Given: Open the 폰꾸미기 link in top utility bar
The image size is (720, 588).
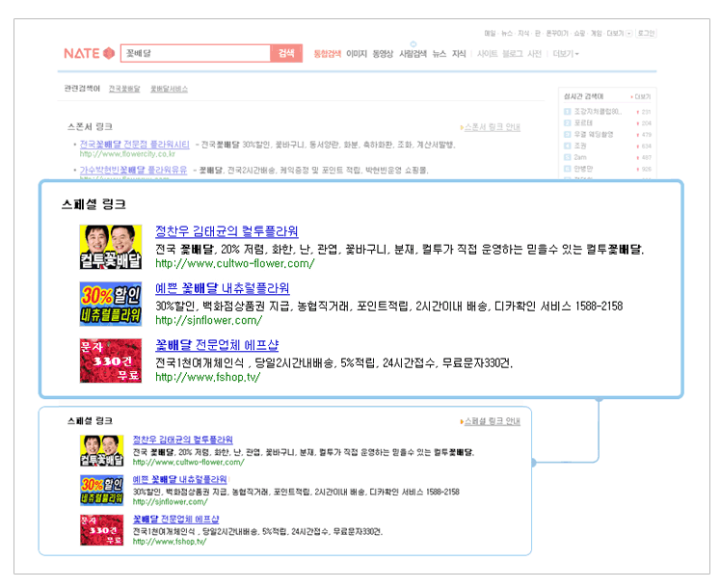Looking at the screenshot, I should coord(556,34).
